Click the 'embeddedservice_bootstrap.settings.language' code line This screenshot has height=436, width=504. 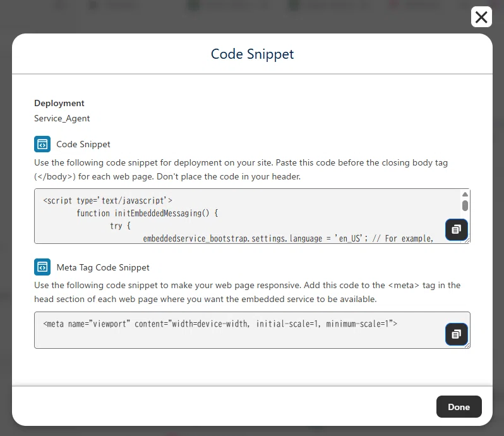click(x=288, y=239)
